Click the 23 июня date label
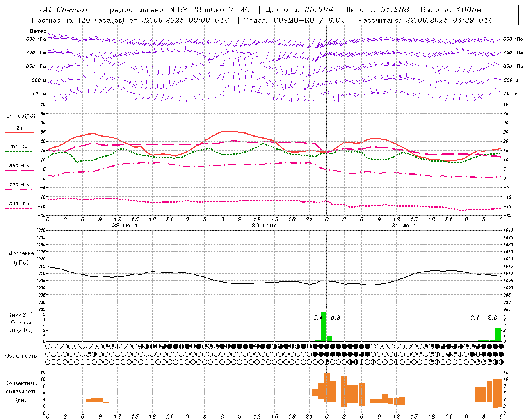Screen dimensions: 525x420 click(x=264, y=226)
